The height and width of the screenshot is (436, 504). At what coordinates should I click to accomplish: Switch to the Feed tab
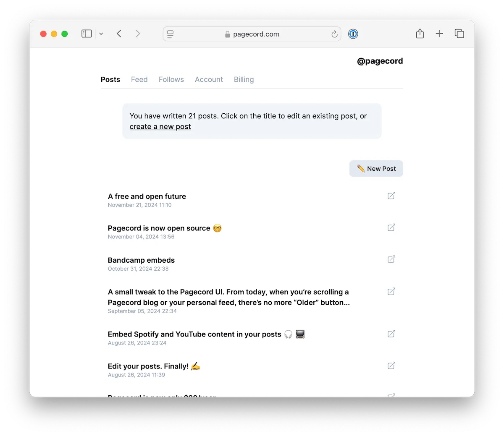tap(139, 80)
